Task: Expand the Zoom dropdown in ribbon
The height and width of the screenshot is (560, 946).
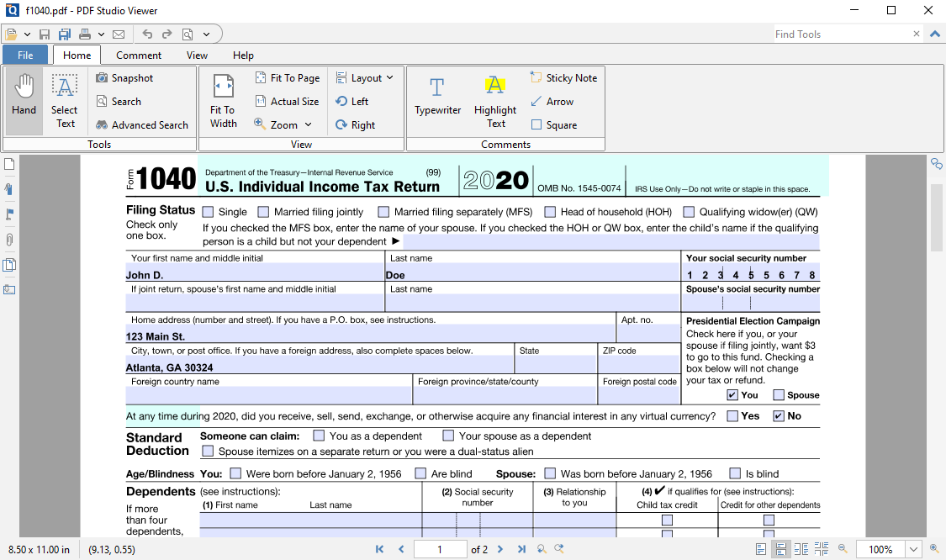Action: coord(309,124)
